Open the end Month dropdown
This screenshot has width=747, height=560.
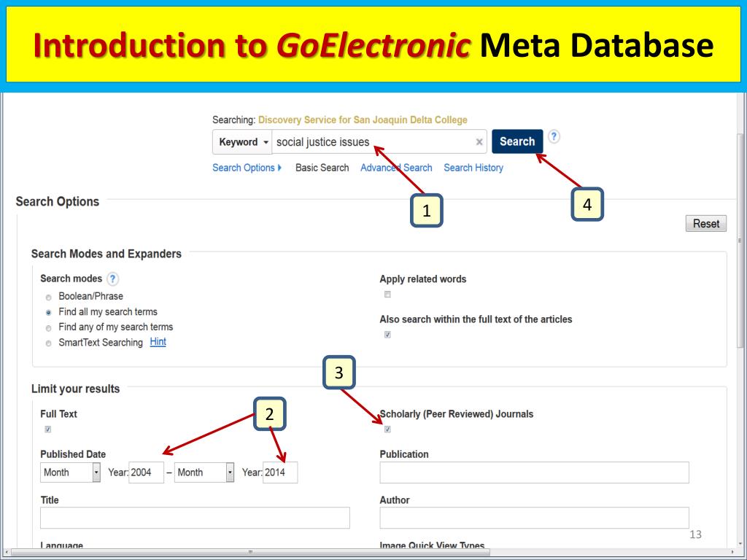point(204,472)
